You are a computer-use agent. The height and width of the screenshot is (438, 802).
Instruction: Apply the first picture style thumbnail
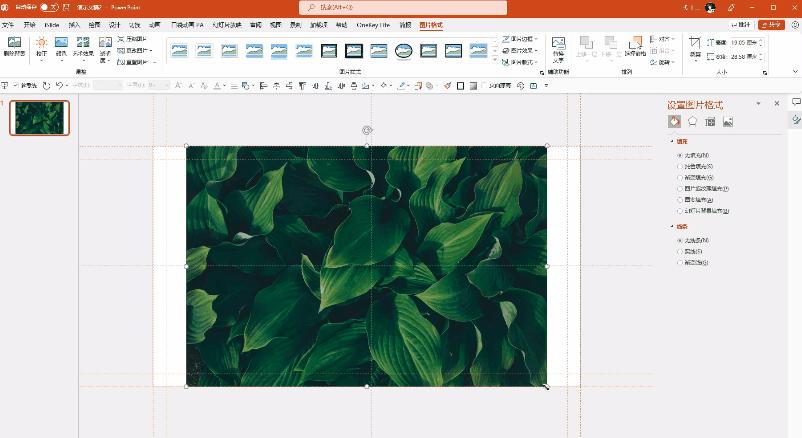point(179,50)
